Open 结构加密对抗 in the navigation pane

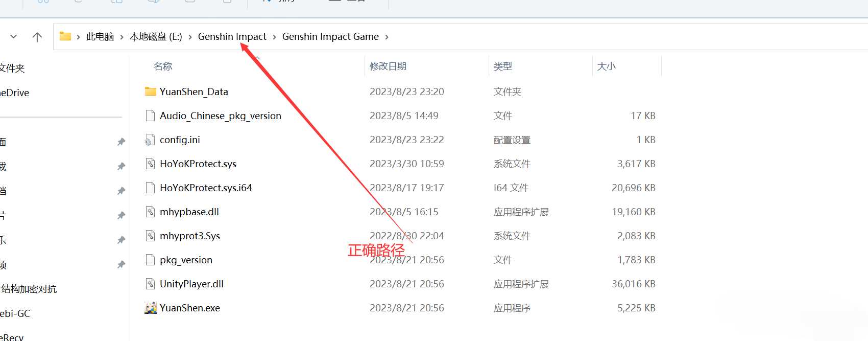pos(29,289)
